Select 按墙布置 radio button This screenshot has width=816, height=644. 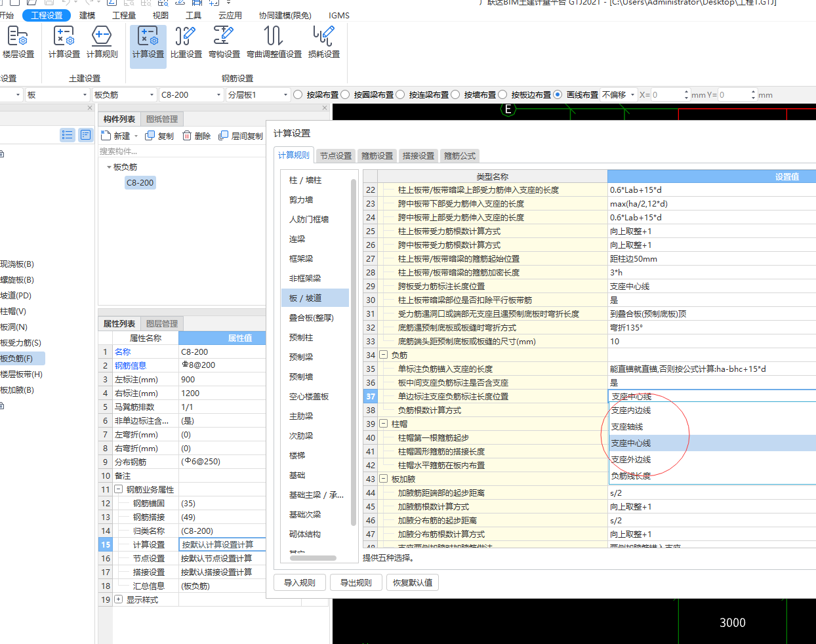[455, 94]
